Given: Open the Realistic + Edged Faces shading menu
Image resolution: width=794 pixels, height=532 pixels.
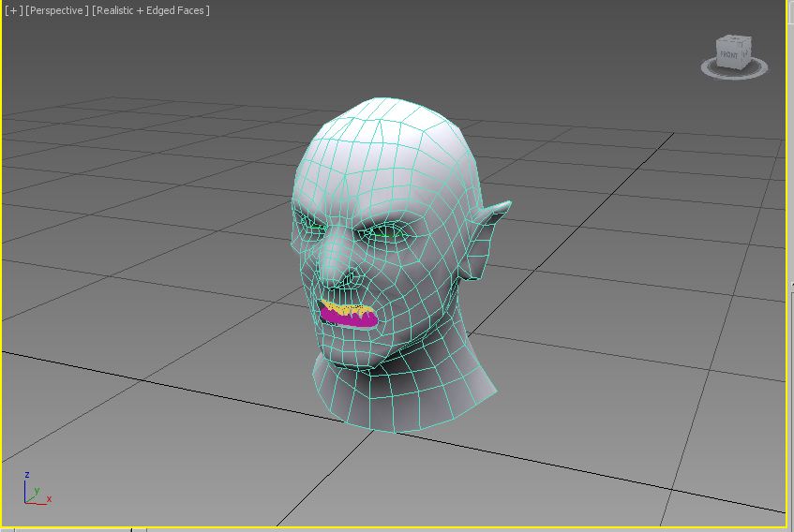Looking at the screenshot, I should 151,10.
